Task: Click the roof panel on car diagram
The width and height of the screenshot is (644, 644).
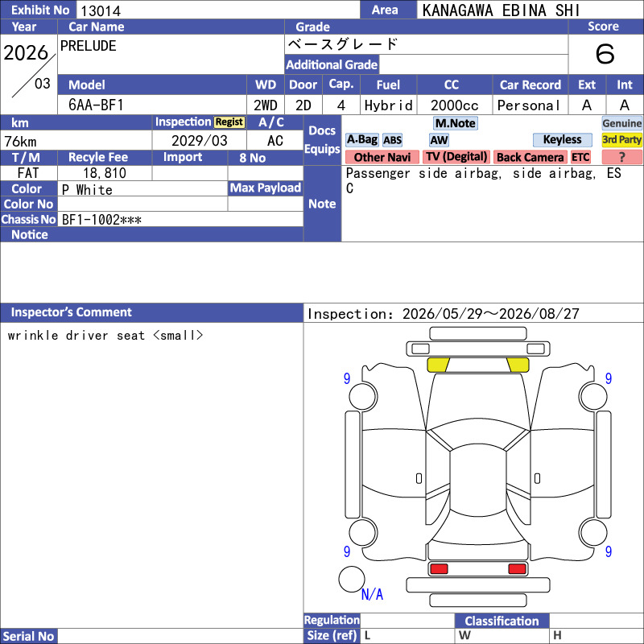Action: click(x=478, y=481)
